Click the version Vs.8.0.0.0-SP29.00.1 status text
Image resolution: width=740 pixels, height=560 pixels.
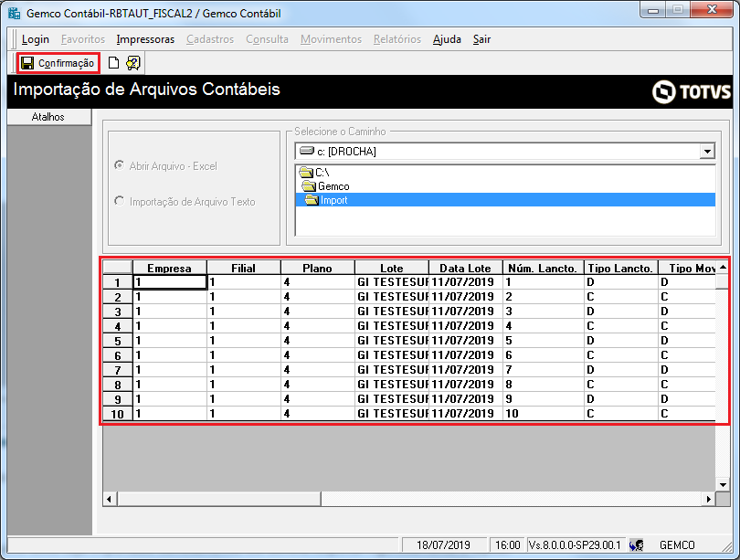(x=575, y=545)
